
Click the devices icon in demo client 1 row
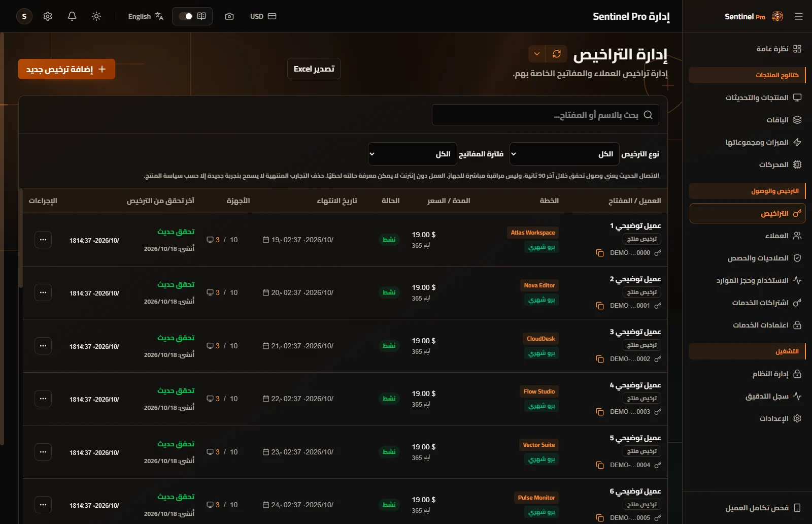[210, 240]
